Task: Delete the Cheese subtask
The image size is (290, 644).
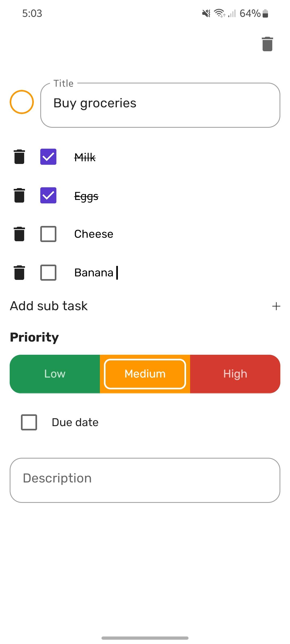Action: (x=19, y=234)
